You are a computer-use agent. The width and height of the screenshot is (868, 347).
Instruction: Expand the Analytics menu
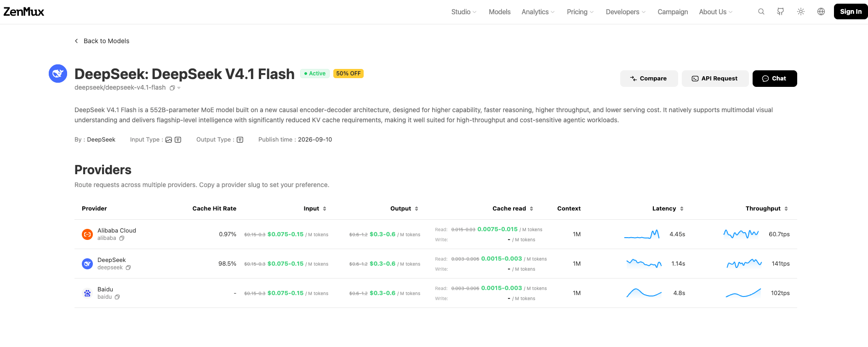[x=538, y=12]
